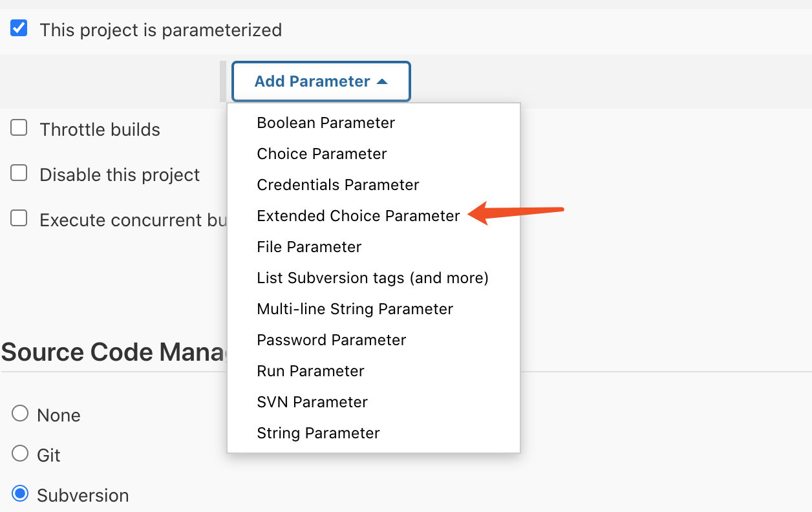Select None source code management radio
This screenshot has height=512, width=812.
click(x=20, y=414)
